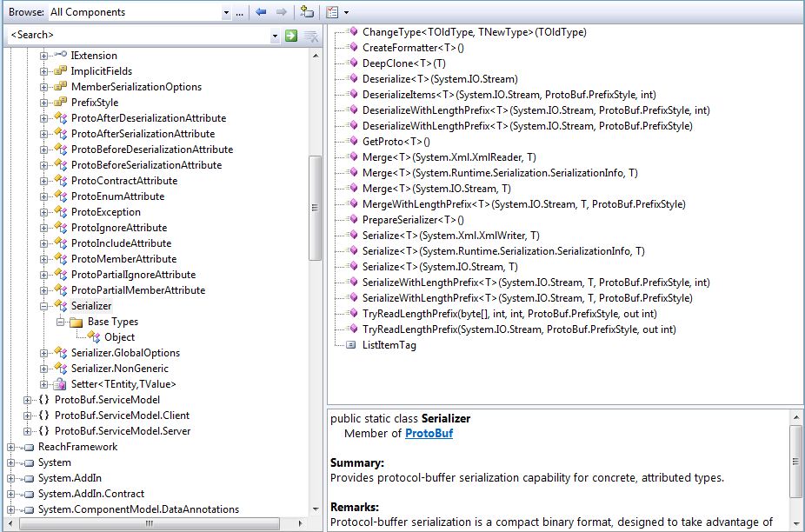Select the System.AddIn assembly

[70, 478]
